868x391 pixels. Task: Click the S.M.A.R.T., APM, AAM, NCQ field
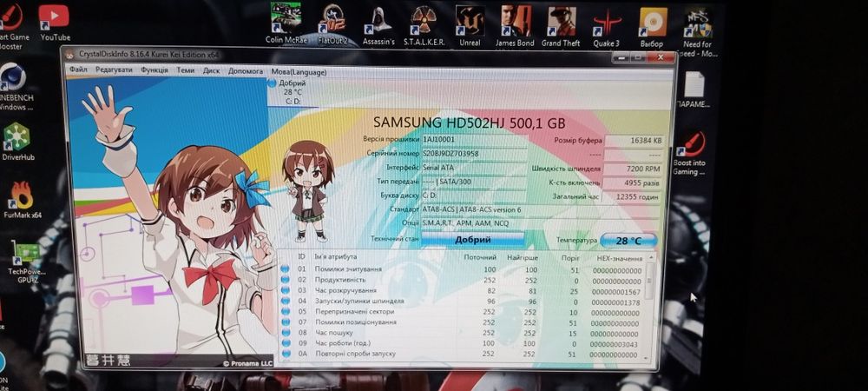541,222
